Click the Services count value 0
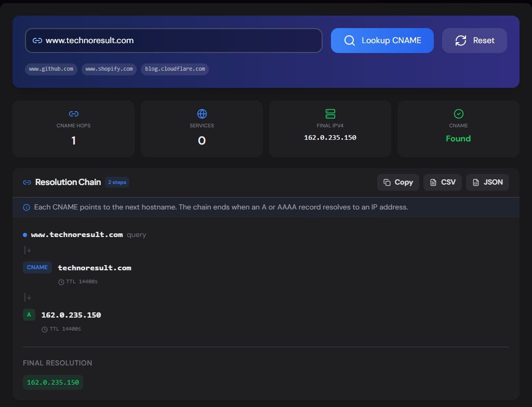 click(x=202, y=140)
